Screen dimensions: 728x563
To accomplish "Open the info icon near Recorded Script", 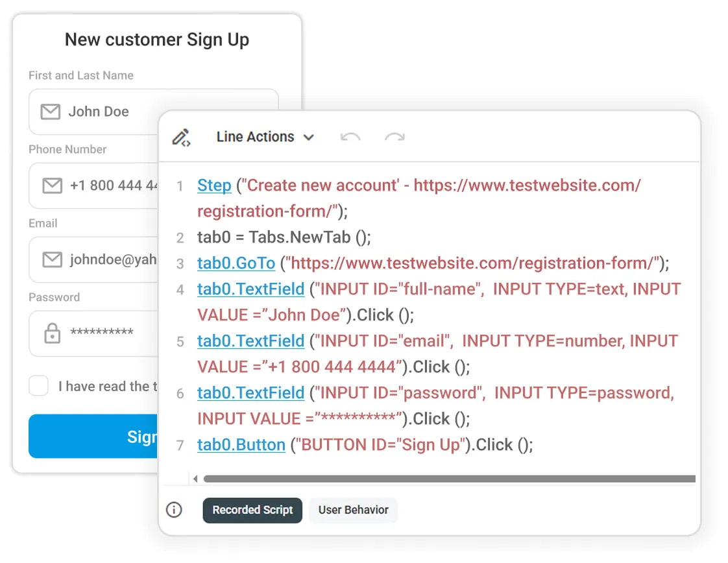I will 173,510.
